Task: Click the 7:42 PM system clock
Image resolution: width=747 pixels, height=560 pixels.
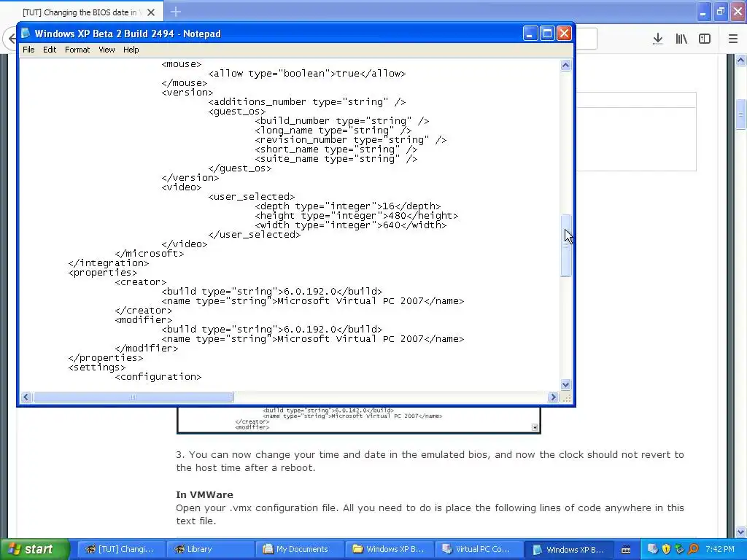Action: coord(720,549)
